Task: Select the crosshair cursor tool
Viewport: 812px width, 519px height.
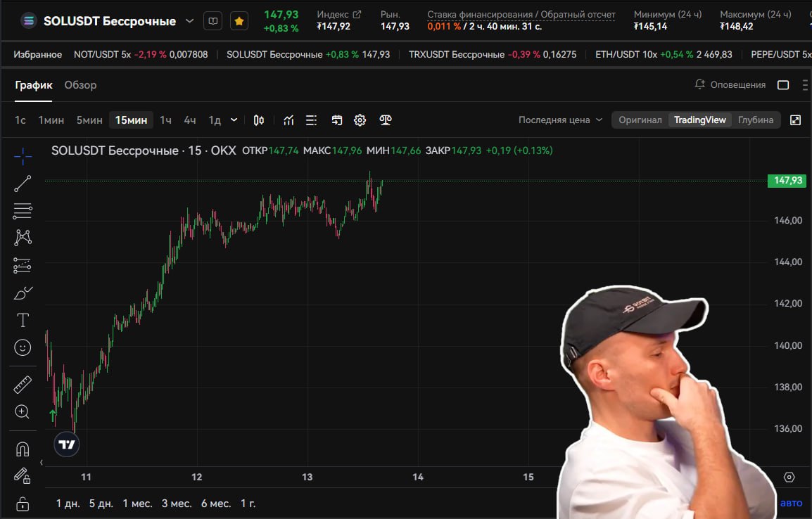Action: point(23,155)
